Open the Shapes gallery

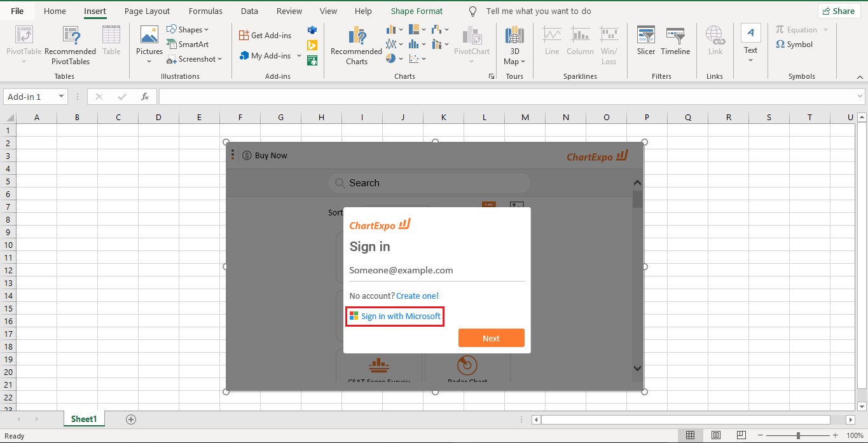click(188, 29)
